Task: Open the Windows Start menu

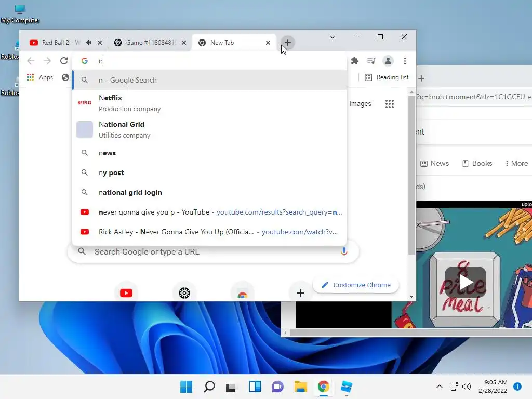Action: pyautogui.click(x=187, y=387)
